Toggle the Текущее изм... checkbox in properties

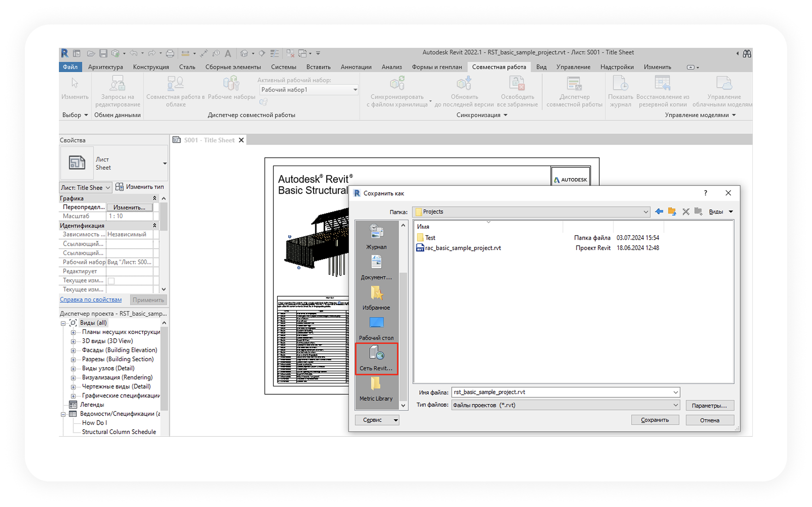click(x=111, y=281)
